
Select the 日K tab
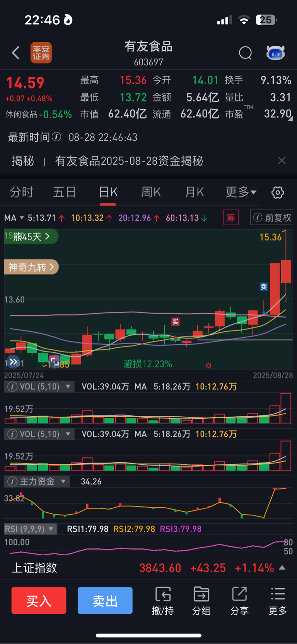pos(108,192)
